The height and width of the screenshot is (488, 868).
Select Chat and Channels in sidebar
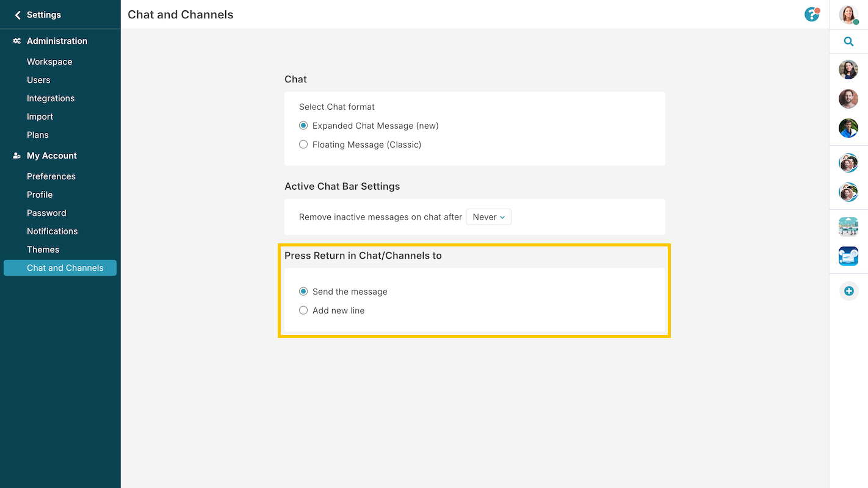point(60,268)
